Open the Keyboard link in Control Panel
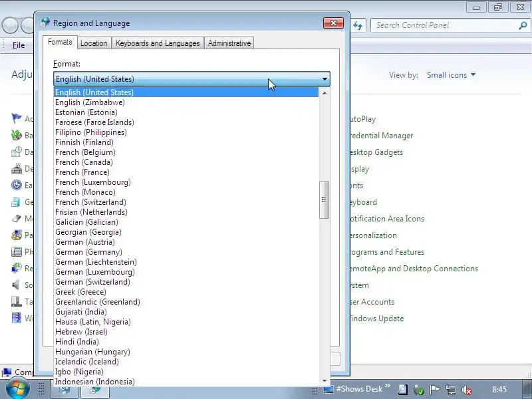 tap(363, 202)
